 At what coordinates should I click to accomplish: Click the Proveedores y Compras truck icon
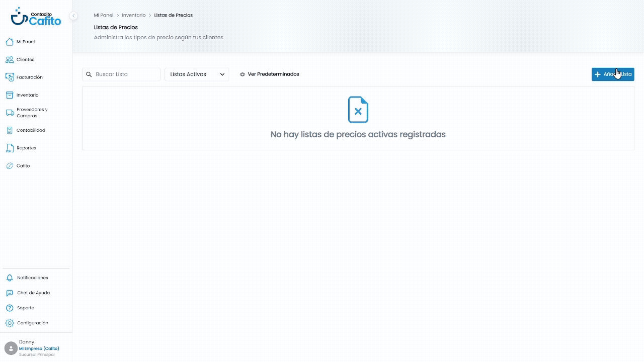pos(10,113)
